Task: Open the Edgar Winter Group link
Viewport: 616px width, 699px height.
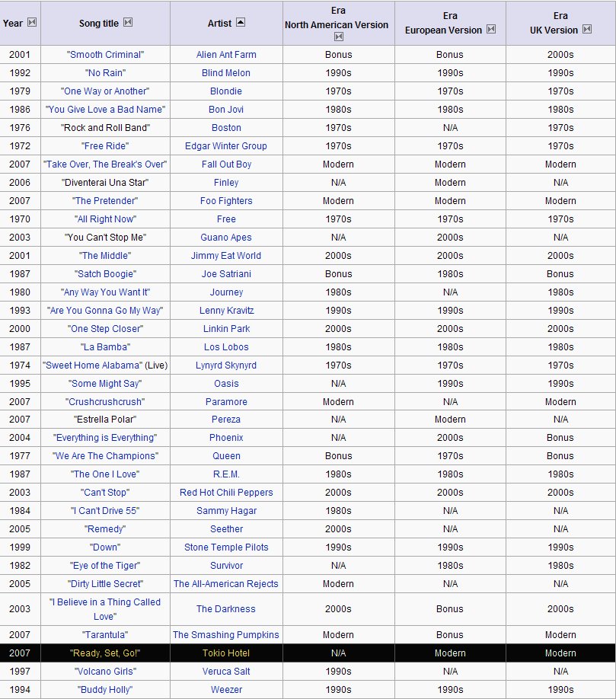Action: 226,145
